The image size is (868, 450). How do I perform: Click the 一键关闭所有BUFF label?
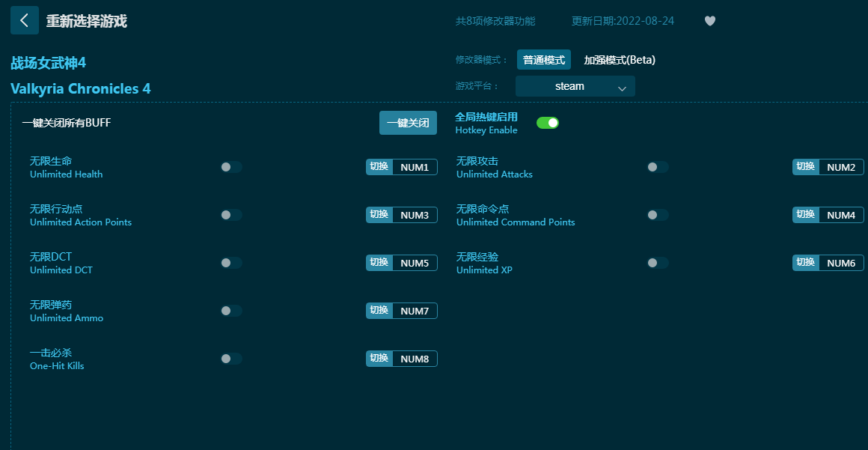click(67, 123)
